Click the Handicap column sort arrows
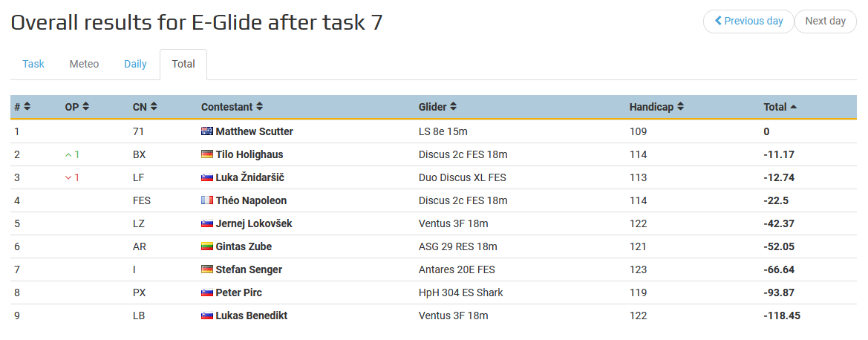The height and width of the screenshot is (340, 868). [x=680, y=107]
